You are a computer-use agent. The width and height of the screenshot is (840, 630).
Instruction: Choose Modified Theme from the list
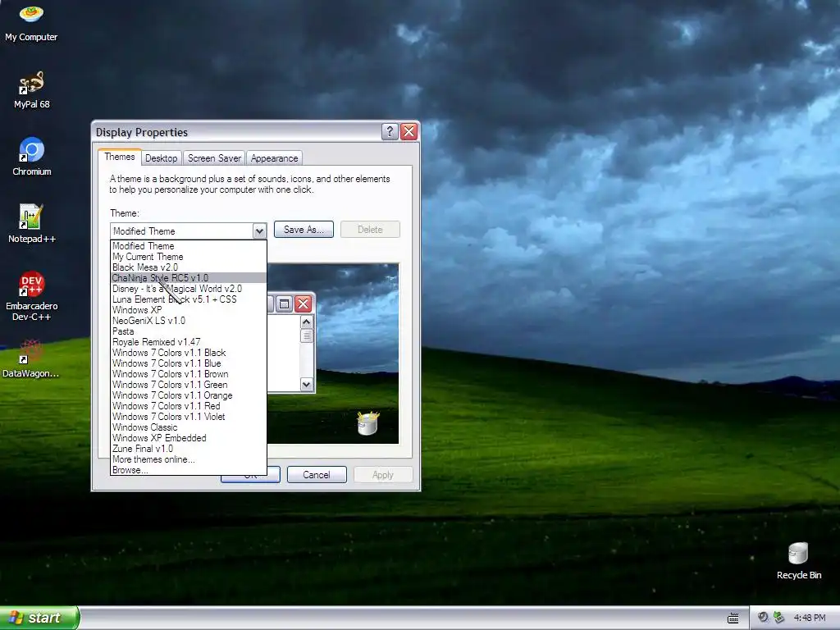(189, 246)
